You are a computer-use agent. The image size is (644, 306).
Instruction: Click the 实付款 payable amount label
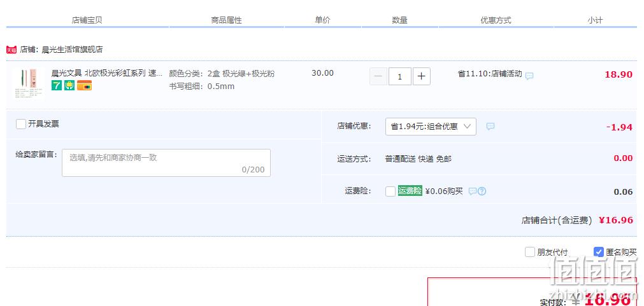point(553,303)
